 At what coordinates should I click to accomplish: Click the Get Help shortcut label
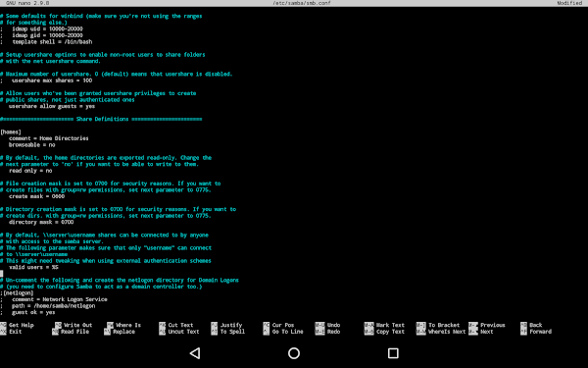pyautogui.click(x=21, y=325)
